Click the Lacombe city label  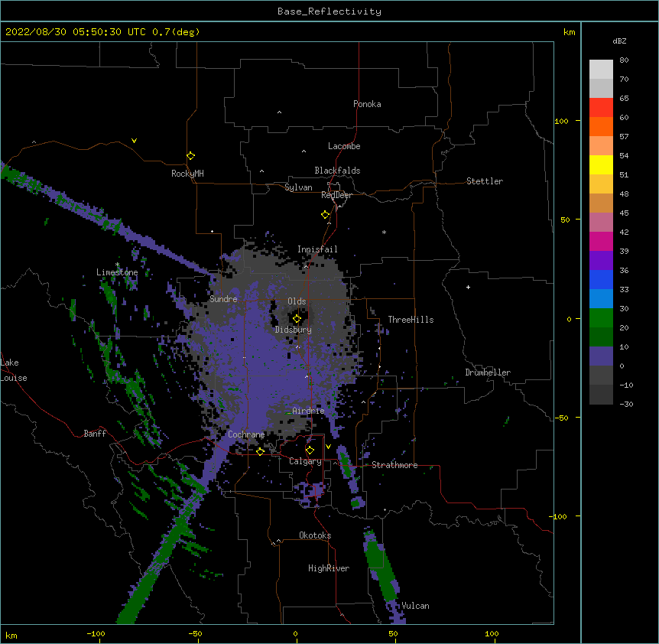[344, 146]
